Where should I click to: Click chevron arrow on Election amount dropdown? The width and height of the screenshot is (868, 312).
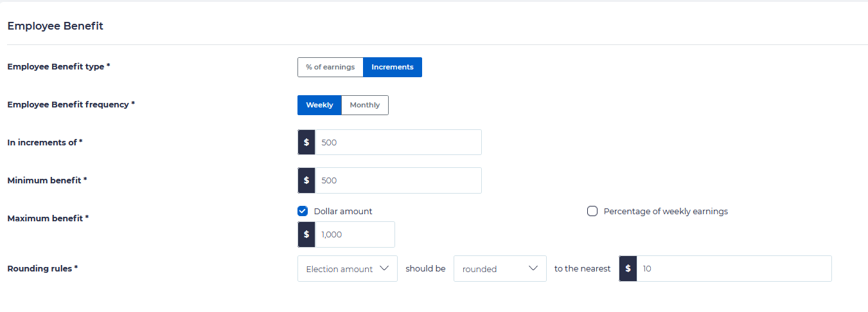click(x=384, y=268)
